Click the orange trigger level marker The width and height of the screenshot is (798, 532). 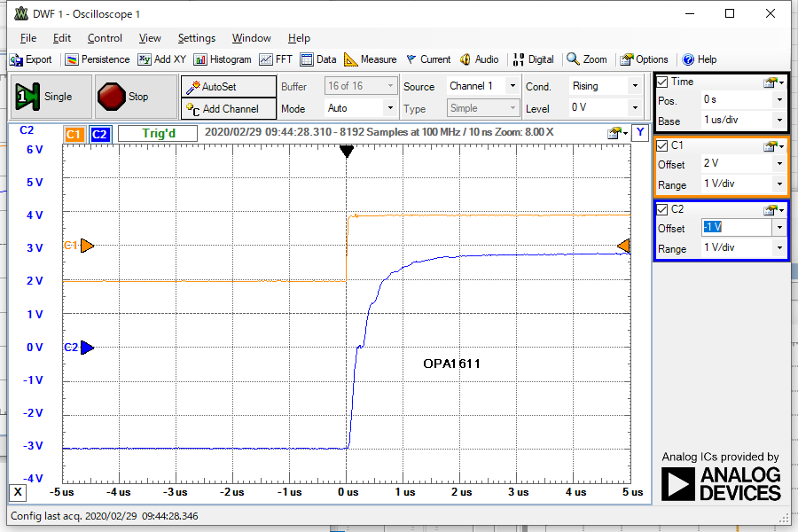pos(624,246)
